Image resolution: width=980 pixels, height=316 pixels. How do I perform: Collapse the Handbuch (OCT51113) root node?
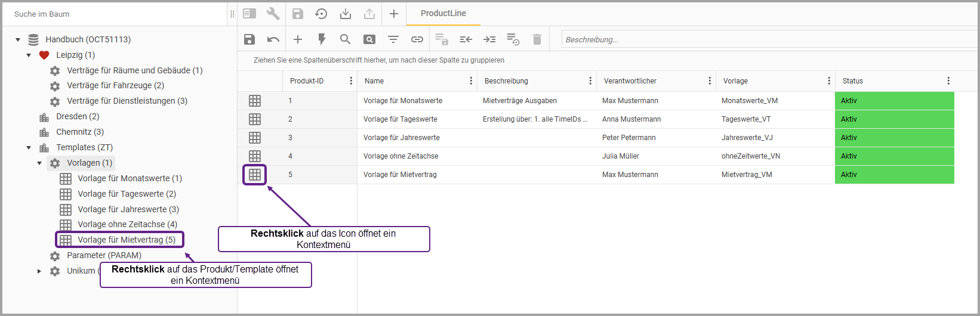click(x=18, y=40)
